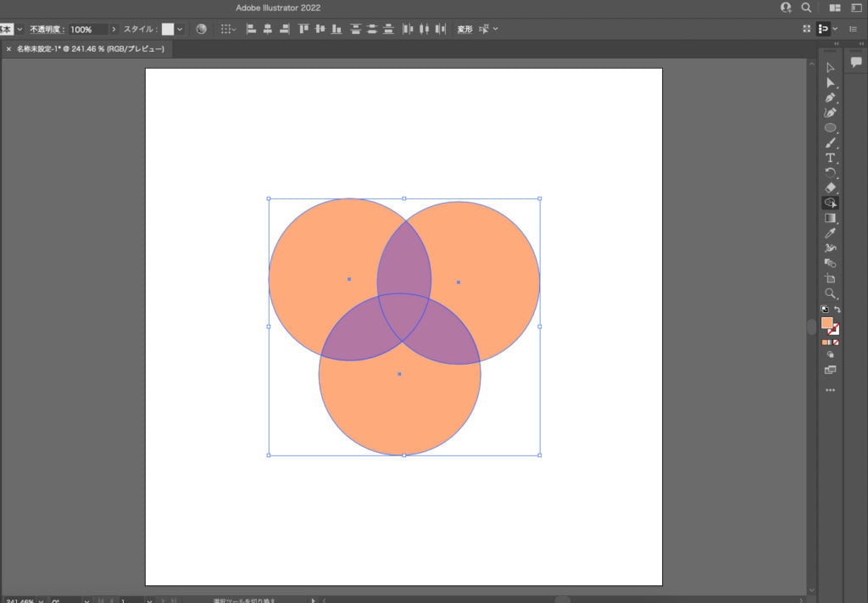Switch to the 名称未設定-1 document tab
This screenshot has width=868, height=603.
tap(90, 49)
